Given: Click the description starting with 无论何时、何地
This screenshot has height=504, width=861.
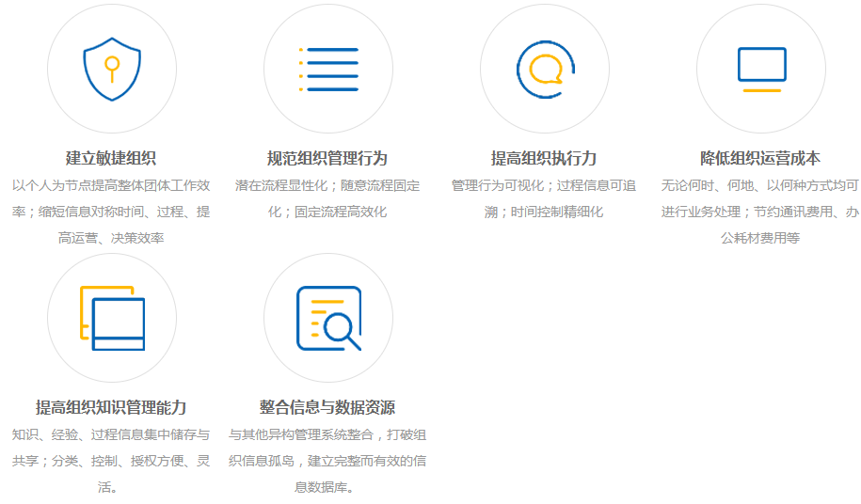Looking at the screenshot, I should pos(760,212).
